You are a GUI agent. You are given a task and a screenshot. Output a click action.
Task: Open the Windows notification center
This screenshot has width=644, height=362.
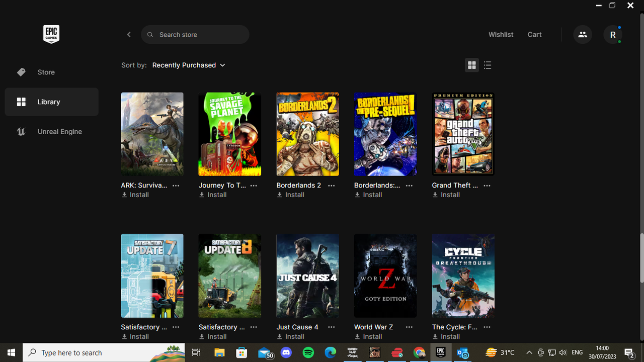[629, 352]
